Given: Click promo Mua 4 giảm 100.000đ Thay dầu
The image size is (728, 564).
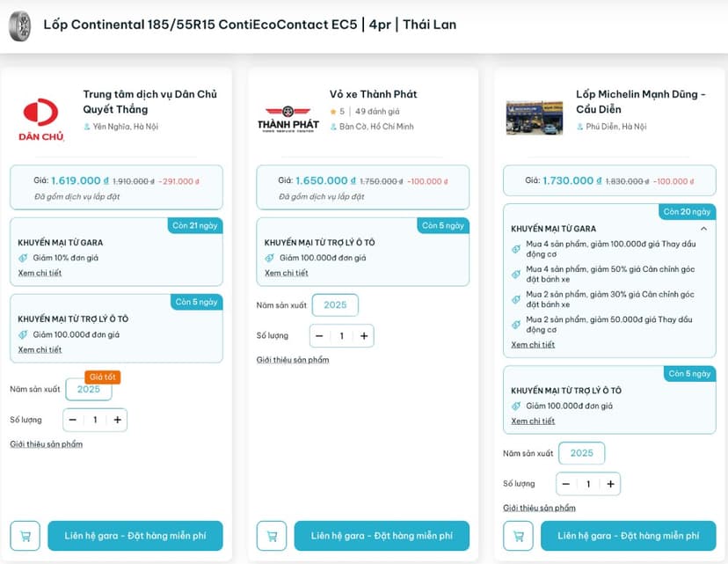Looking at the screenshot, I should [x=610, y=249].
